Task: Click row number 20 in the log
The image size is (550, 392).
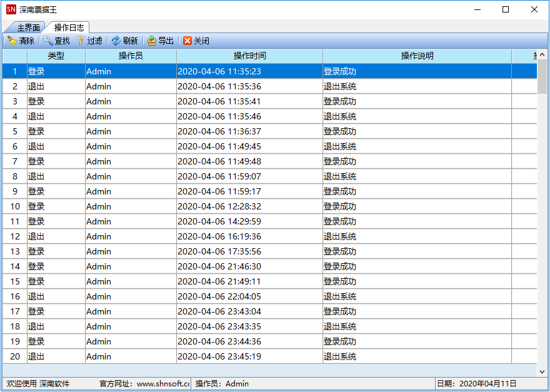Action: [15, 356]
